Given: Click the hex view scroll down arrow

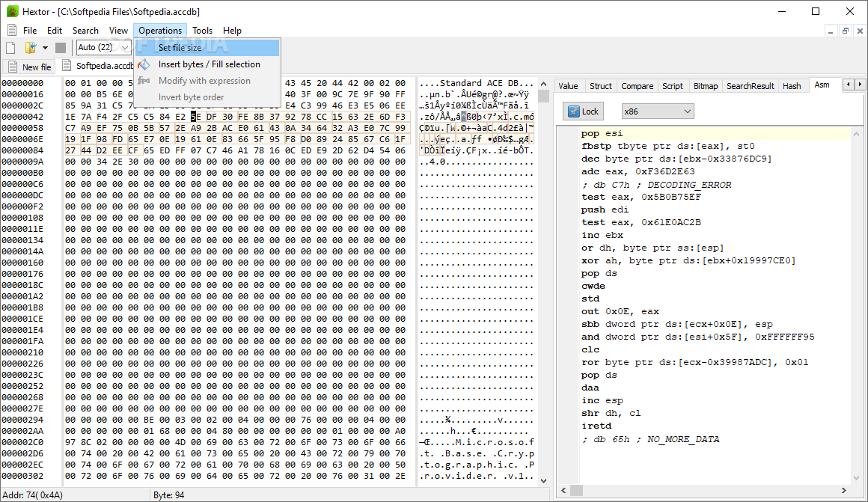Looking at the screenshot, I should pyautogui.click(x=543, y=481).
